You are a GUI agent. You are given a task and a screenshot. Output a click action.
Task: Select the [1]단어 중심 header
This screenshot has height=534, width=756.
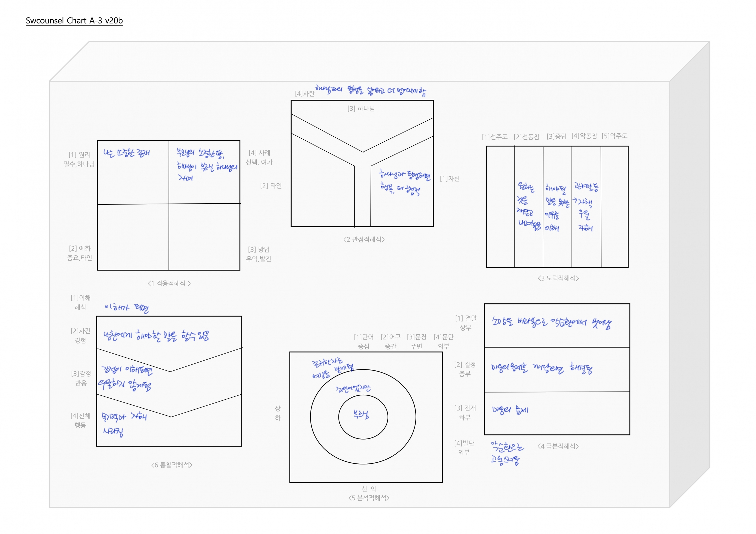click(364, 342)
